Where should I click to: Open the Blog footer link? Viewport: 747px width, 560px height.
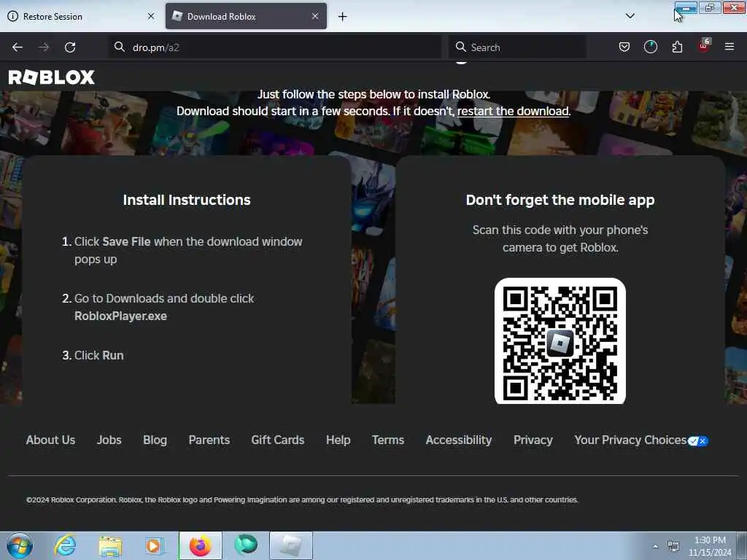[155, 440]
